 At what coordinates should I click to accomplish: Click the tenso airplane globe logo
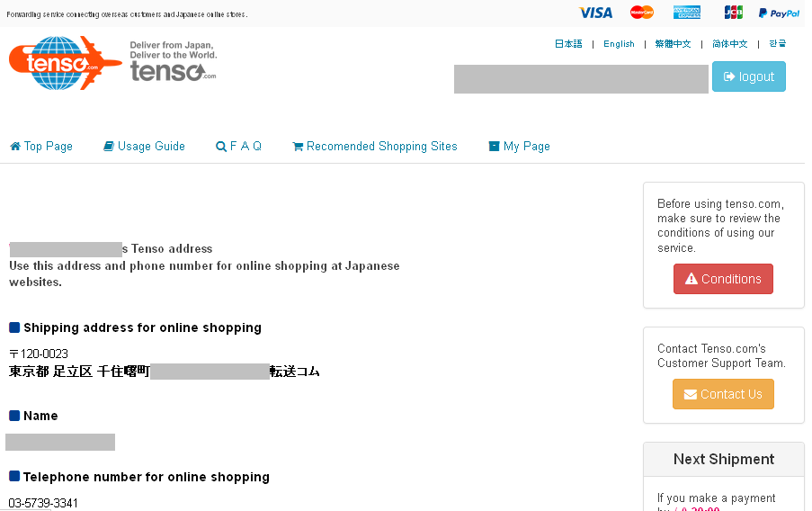pyautogui.click(x=66, y=63)
